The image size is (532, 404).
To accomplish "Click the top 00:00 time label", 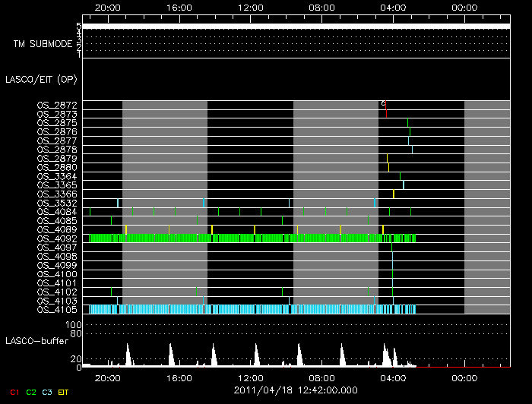I will [464, 8].
